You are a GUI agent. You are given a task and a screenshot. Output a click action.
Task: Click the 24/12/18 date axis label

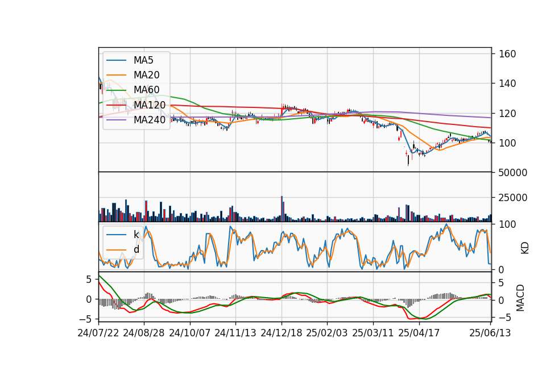[x=282, y=333]
